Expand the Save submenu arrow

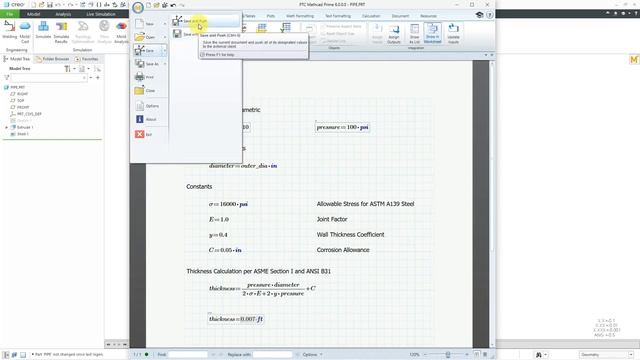tap(165, 51)
